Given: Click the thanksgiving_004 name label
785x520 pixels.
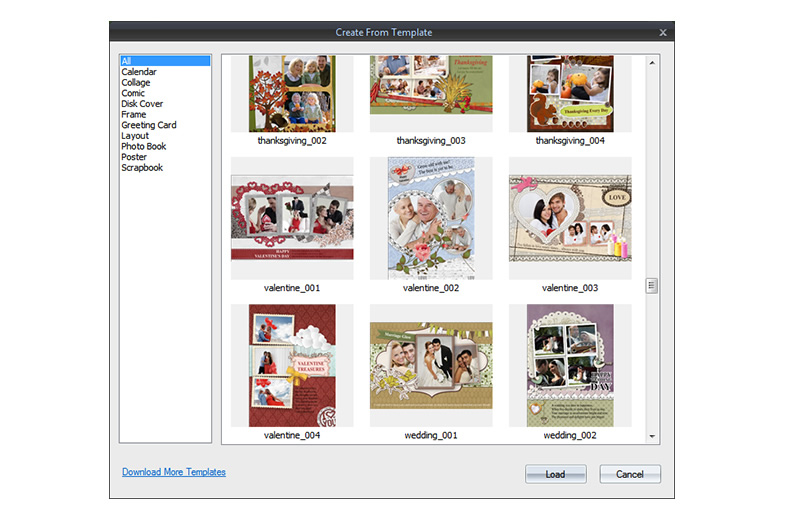Looking at the screenshot, I should 570,141.
